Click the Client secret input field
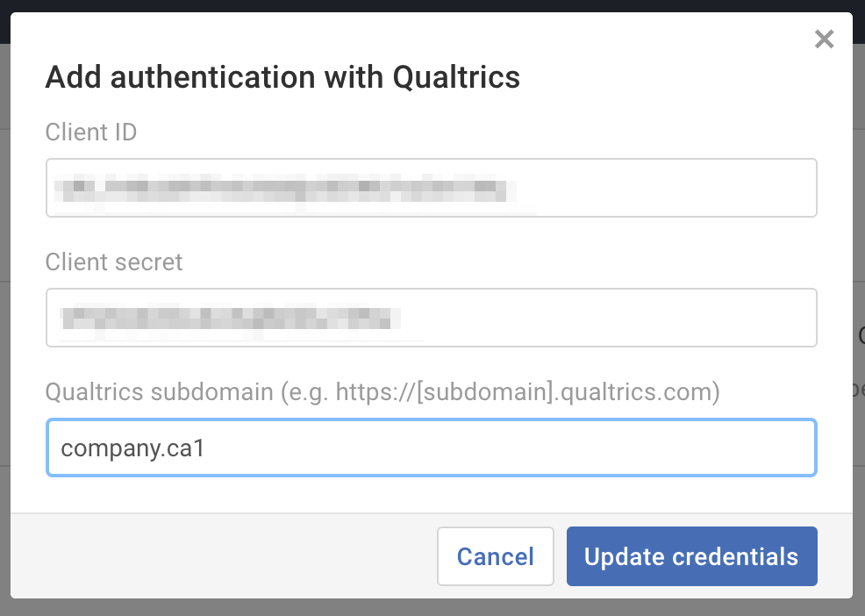865x616 pixels. tap(432, 318)
